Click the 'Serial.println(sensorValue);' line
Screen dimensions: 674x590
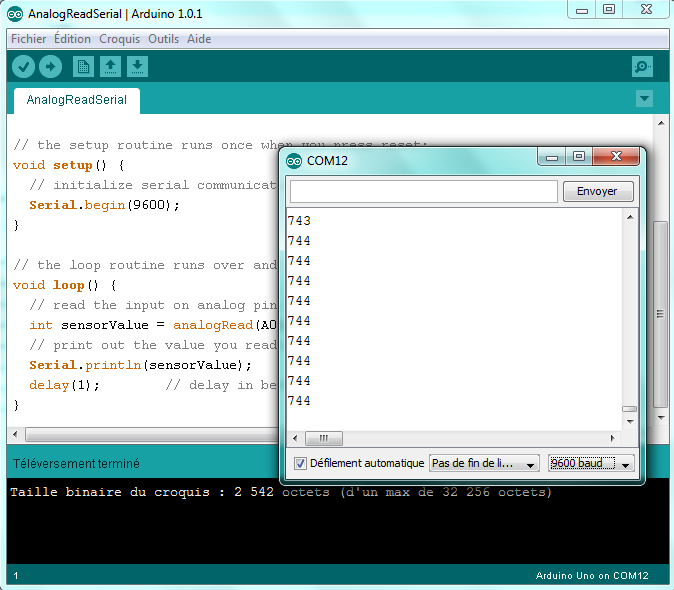point(141,365)
